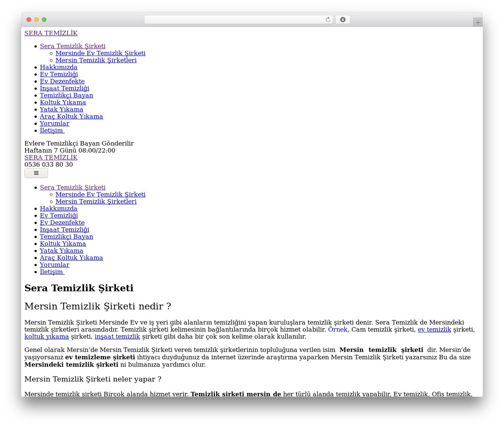Open Yorumlar in first menu

pyautogui.click(x=54, y=124)
